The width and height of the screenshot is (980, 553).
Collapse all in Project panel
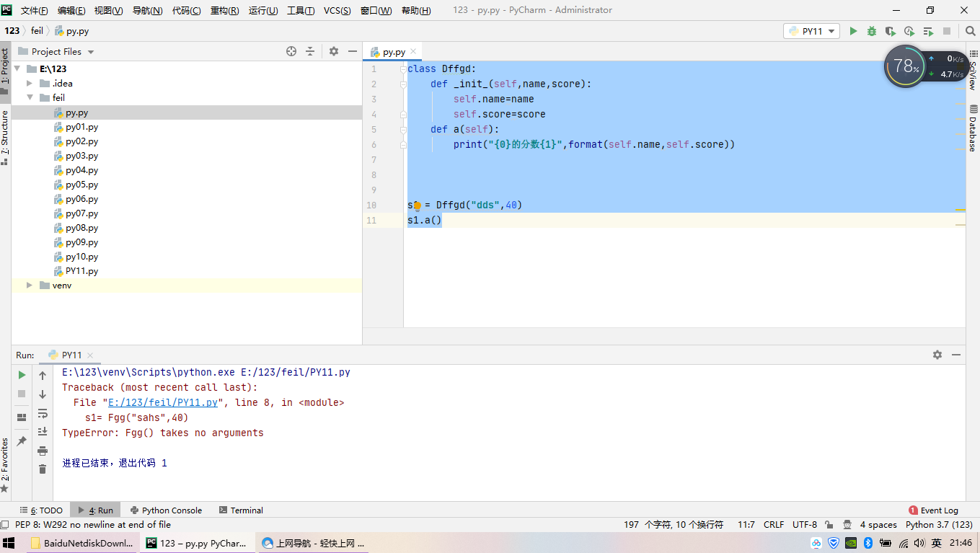coord(310,51)
